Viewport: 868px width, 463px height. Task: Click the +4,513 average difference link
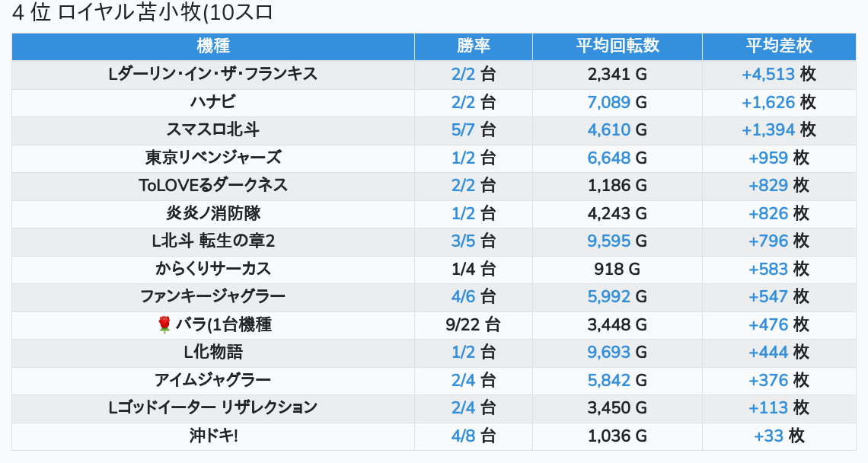click(x=767, y=75)
